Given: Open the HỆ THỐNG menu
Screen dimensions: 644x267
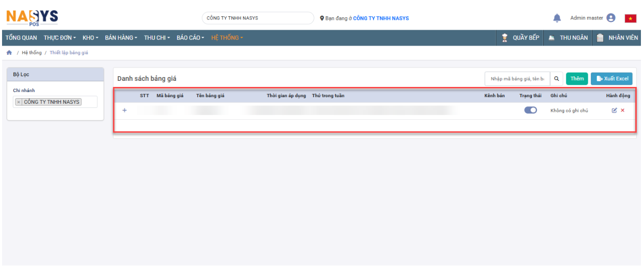Looking at the screenshot, I should pos(227,38).
